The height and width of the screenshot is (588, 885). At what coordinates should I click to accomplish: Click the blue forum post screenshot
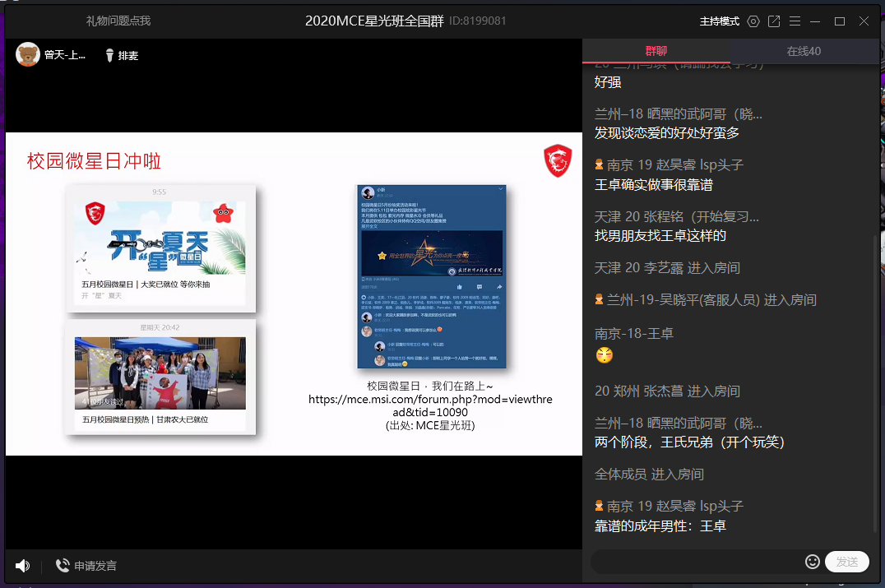click(432, 276)
